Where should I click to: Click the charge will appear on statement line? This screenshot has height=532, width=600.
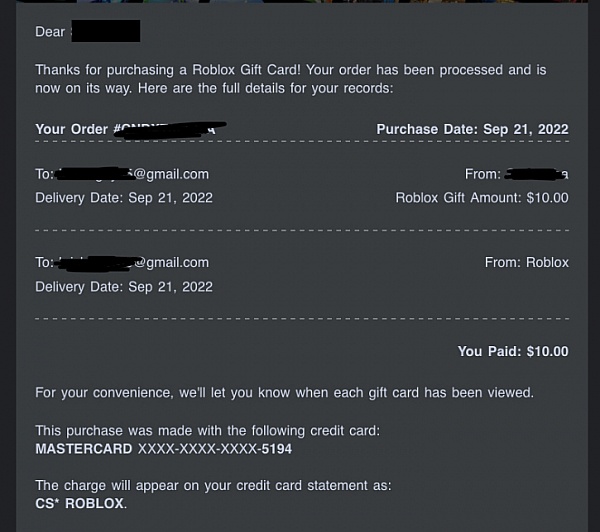214,485
